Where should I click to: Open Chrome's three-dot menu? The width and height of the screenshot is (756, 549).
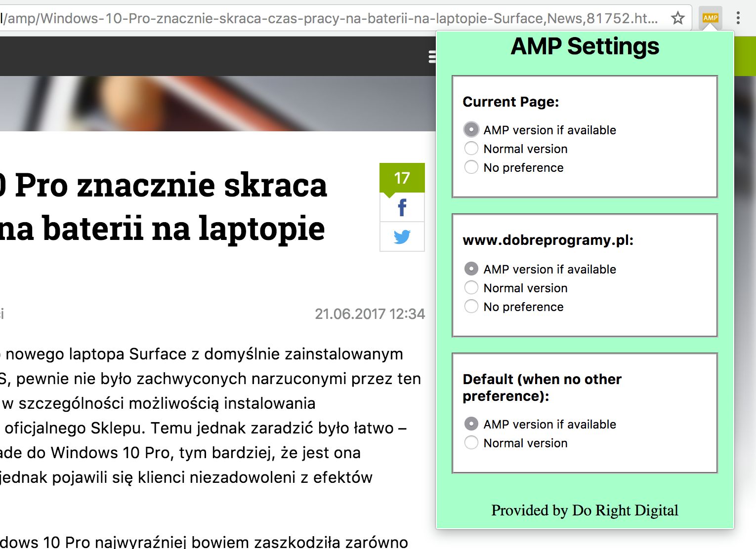coord(738,18)
